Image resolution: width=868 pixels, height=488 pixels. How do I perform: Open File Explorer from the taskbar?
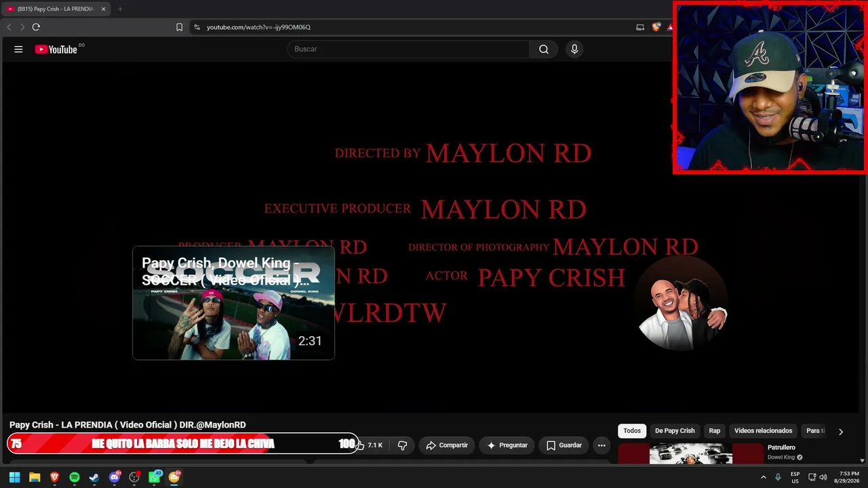35,477
